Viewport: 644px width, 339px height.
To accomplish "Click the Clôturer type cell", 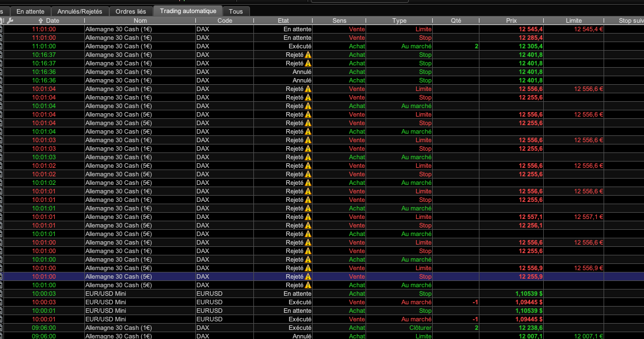I will click(x=421, y=328).
